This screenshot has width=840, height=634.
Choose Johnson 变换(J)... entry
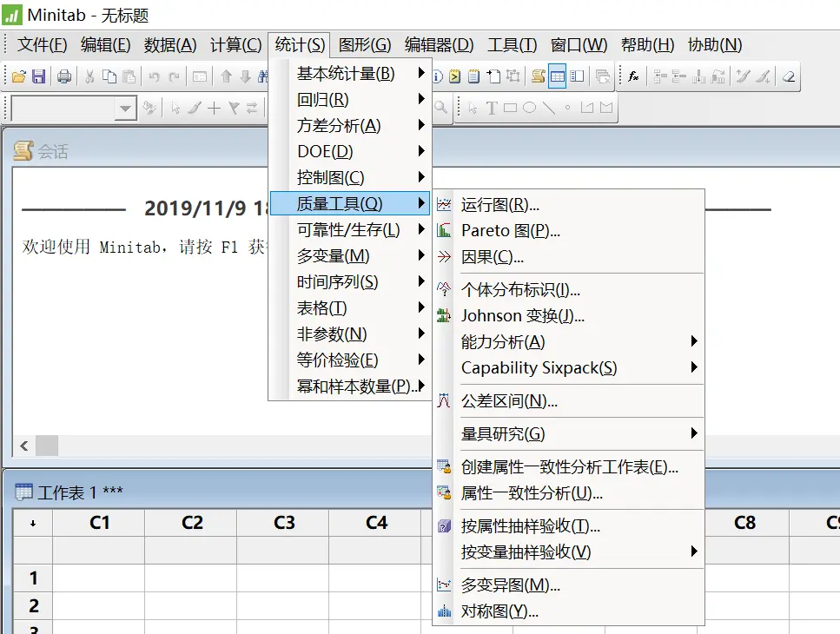tap(568, 316)
